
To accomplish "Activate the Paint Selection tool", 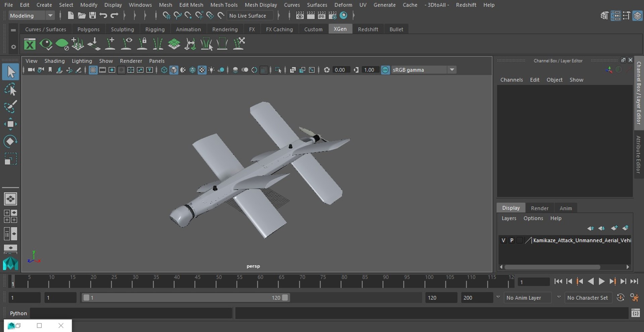I will [10, 107].
